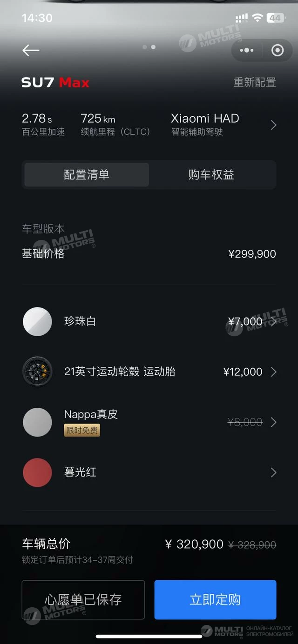The width and height of the screenshot is (298, 644).
Task: Tap the mini program close target icon
Action: 278,50
